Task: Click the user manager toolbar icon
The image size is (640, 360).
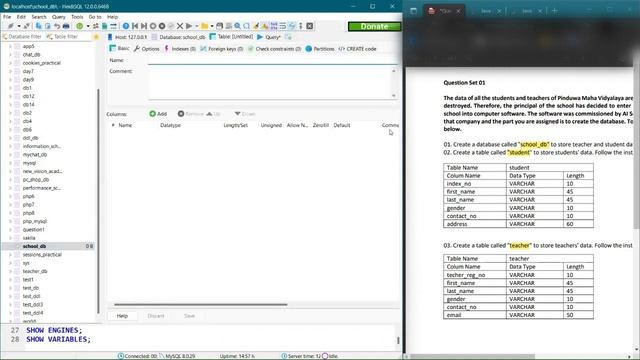Action: point(96,26)
